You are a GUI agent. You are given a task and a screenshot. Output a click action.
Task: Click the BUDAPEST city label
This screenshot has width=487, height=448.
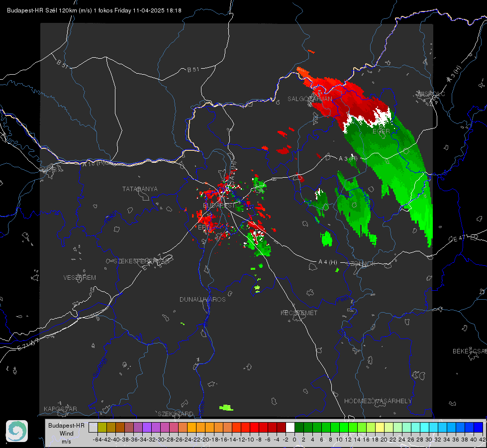[x=219, y=206]
